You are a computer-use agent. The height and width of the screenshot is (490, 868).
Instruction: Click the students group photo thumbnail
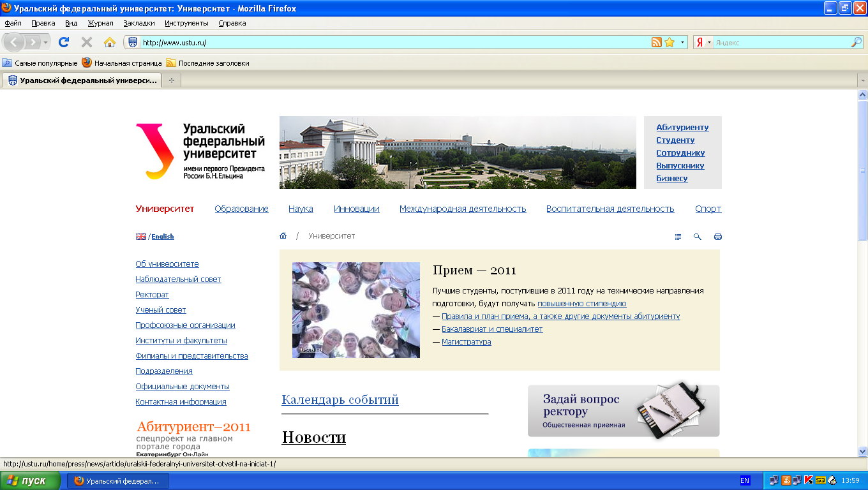click(356, 310)
